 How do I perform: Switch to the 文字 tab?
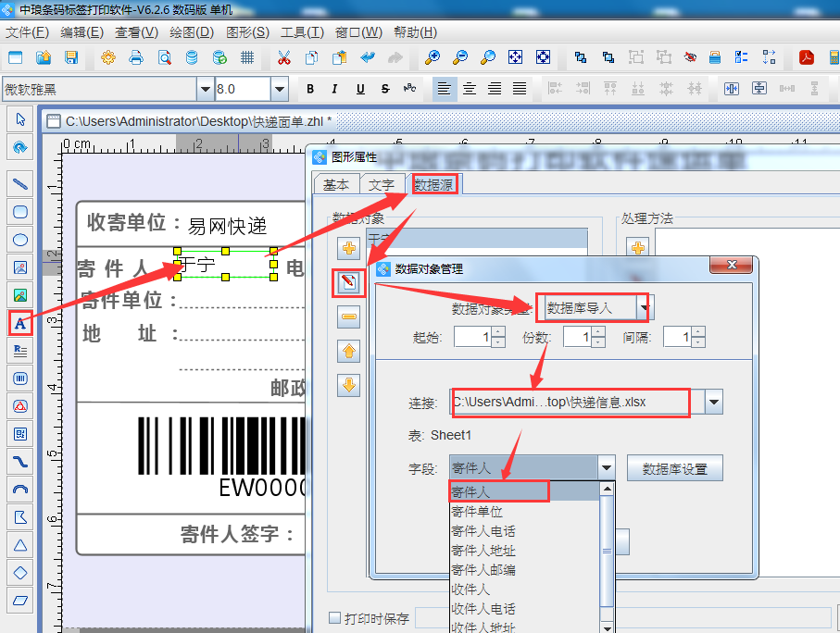pos(383,184)
